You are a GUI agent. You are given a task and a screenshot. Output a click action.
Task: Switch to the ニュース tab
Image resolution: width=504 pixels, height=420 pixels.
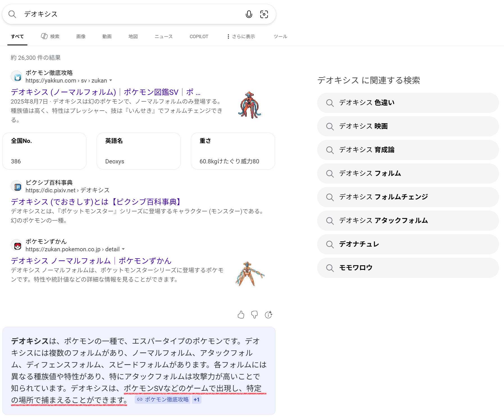click(x=163, y=36)
